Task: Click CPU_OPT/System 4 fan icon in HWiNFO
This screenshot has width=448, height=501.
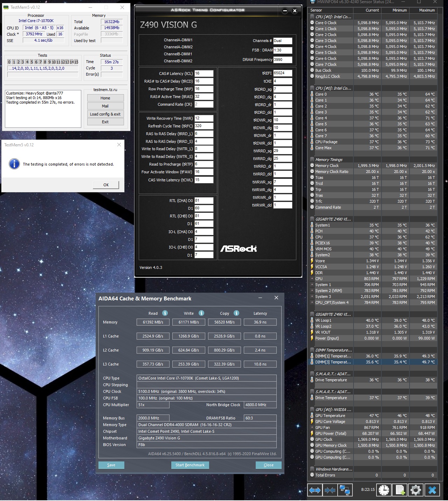Action: pyautogui.click(x=312, y=302)
